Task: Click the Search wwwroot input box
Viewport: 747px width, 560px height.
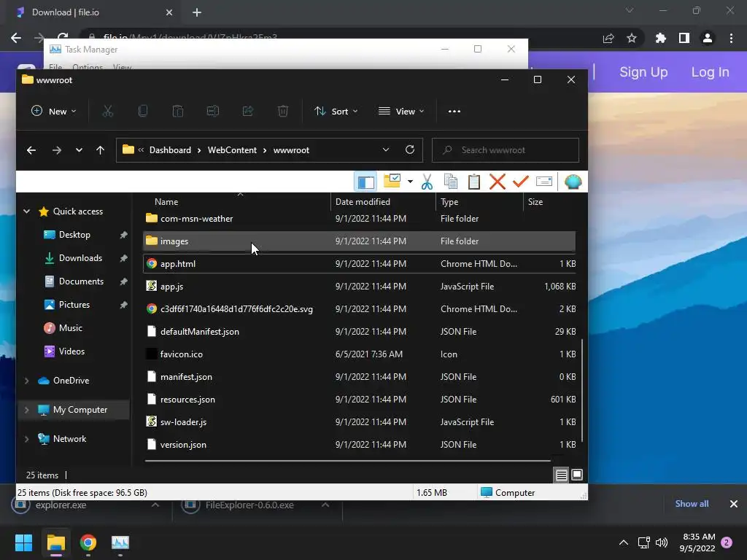Action: click(x=505, y=150)
